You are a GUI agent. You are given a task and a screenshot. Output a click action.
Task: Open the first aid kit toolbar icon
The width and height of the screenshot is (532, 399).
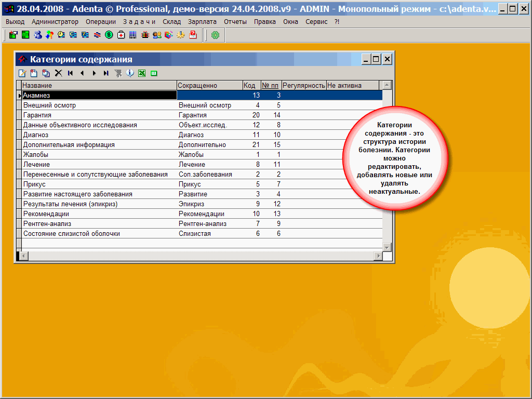pyautogui.click(x=121, y=35)
